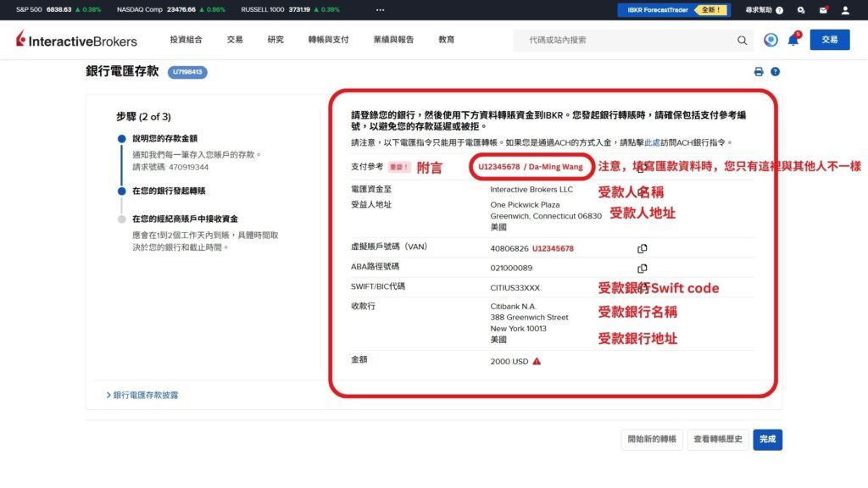Open the blue help question mark icon
Screen dimensions: 868x488
(x=775, y=72)
